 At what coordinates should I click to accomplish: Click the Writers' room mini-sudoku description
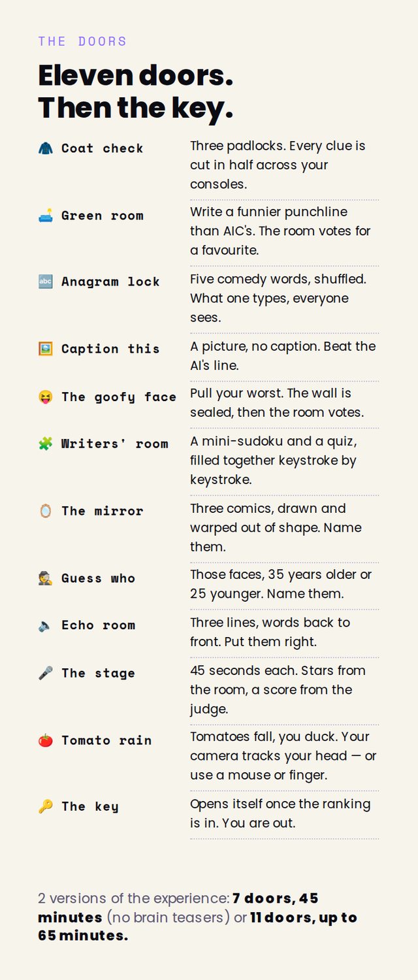[274, 461]
